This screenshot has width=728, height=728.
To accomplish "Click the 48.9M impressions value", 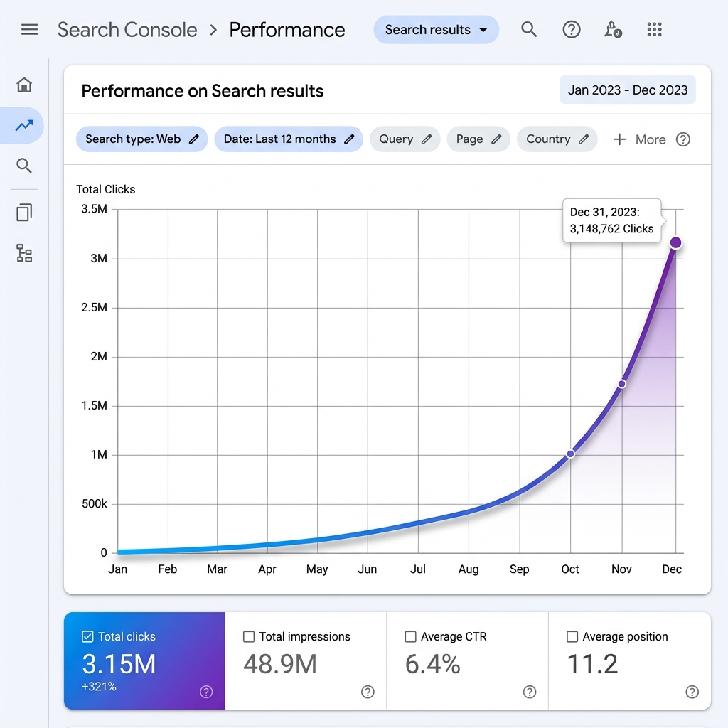I will (x=280, y=663).
